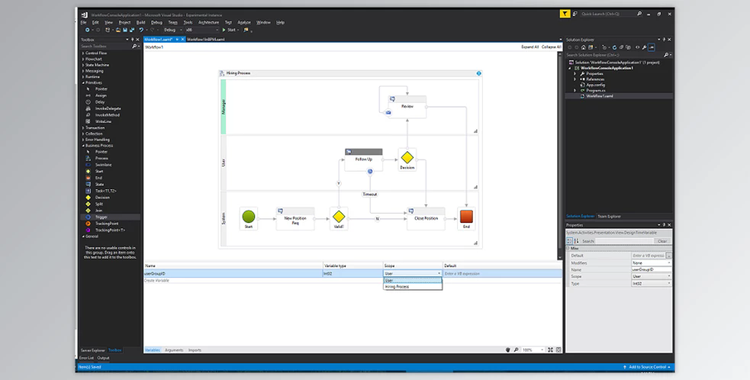750x380 pixels.
Task: Click the Pointer tool under Business Process
Action: pyautogui.click(x=101, y=152)
